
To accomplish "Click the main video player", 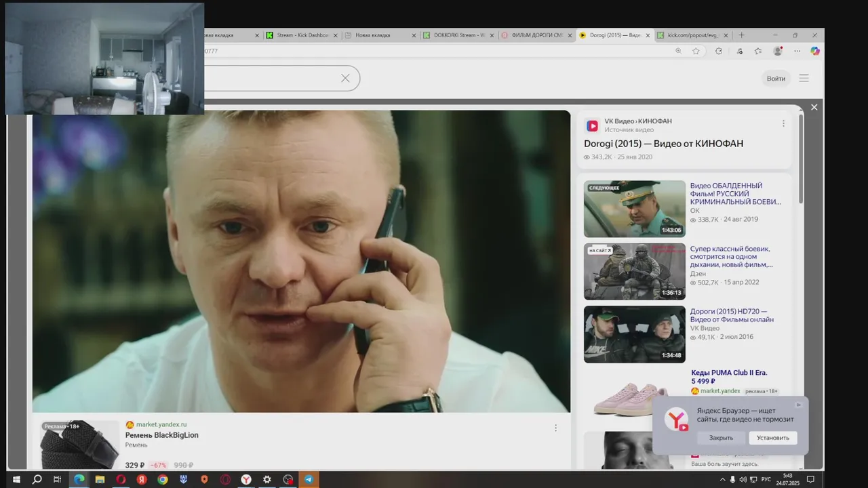I will [301, 262].
